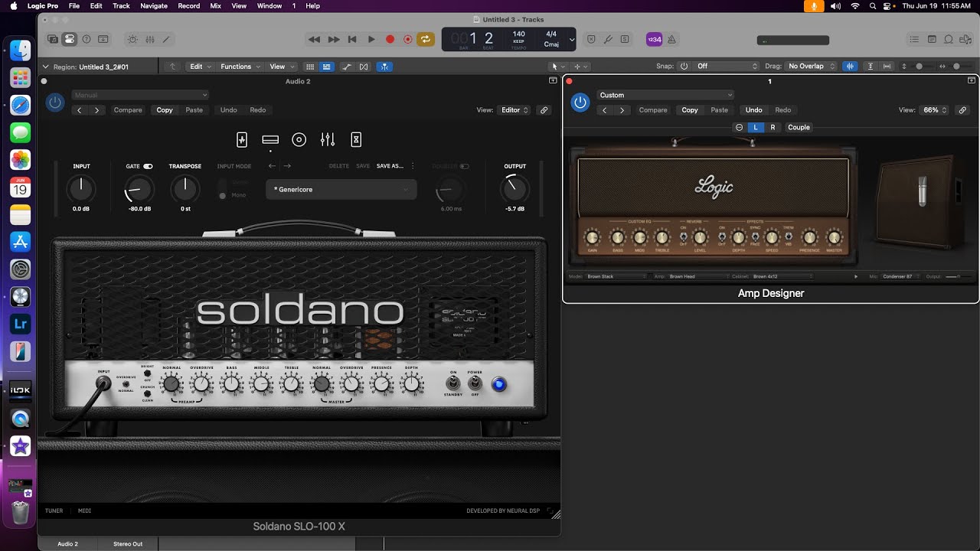The image size is (980, 551).
Task: Click Undo in Amp Designer header
Action: click(754, 110)
